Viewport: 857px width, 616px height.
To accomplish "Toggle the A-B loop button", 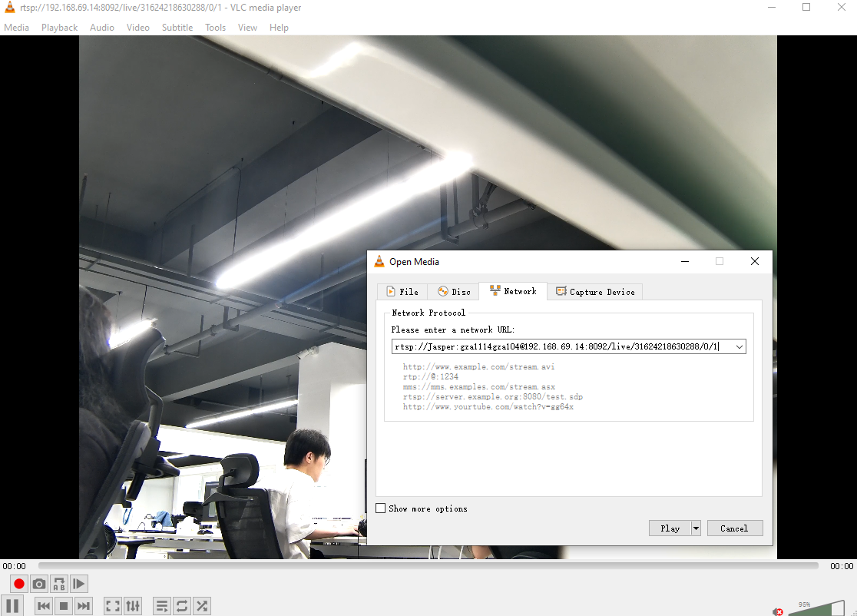I will point(59,584).
